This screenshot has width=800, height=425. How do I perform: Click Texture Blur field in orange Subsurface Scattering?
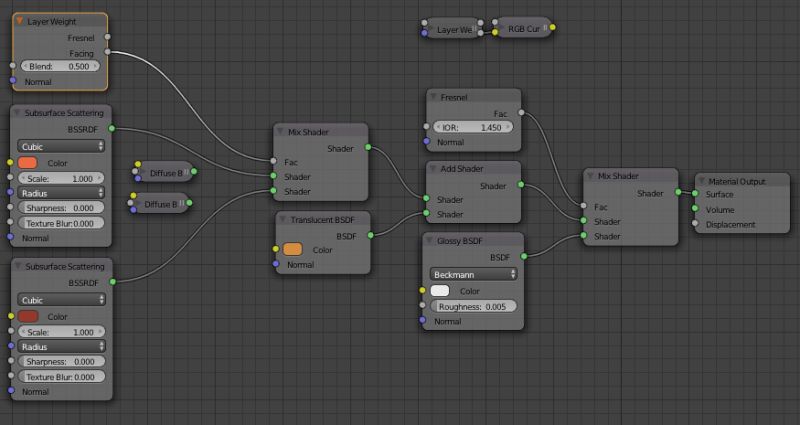61,223
